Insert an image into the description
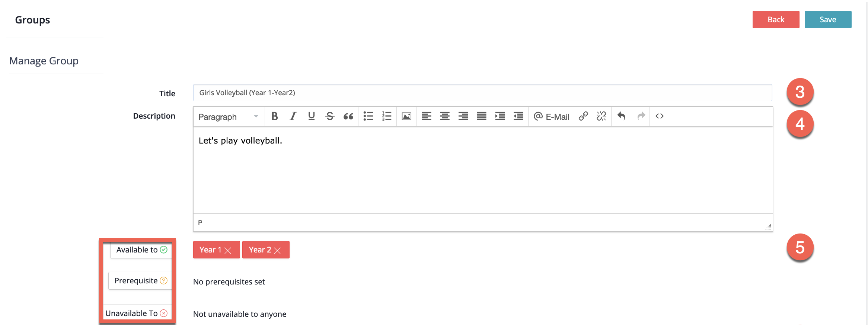Viewport: 868px width, 325px height. [406, 116]
